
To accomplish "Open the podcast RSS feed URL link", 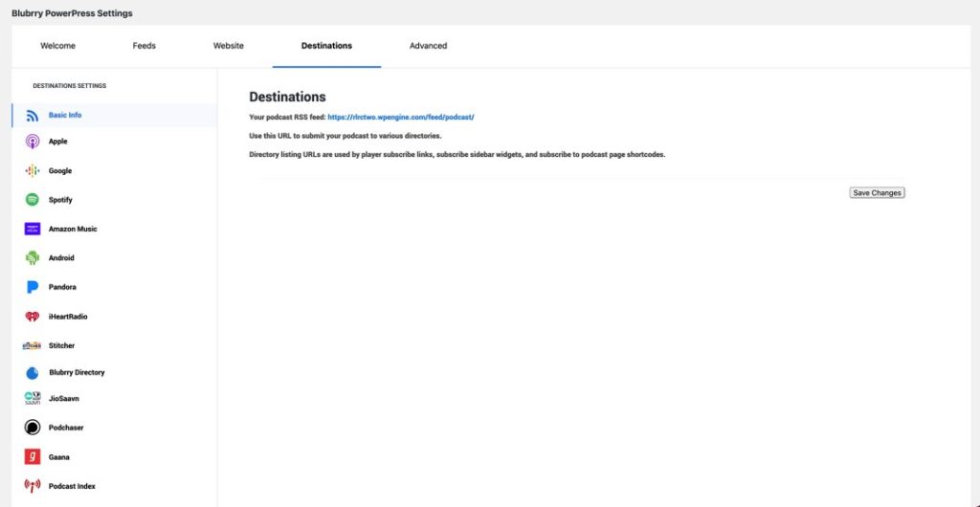I will tap(401, 117).
